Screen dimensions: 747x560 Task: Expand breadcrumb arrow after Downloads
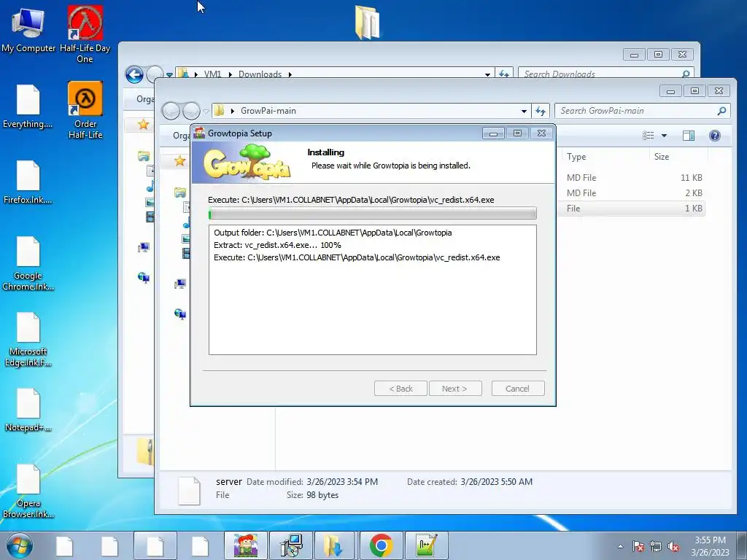coord(290,74)
